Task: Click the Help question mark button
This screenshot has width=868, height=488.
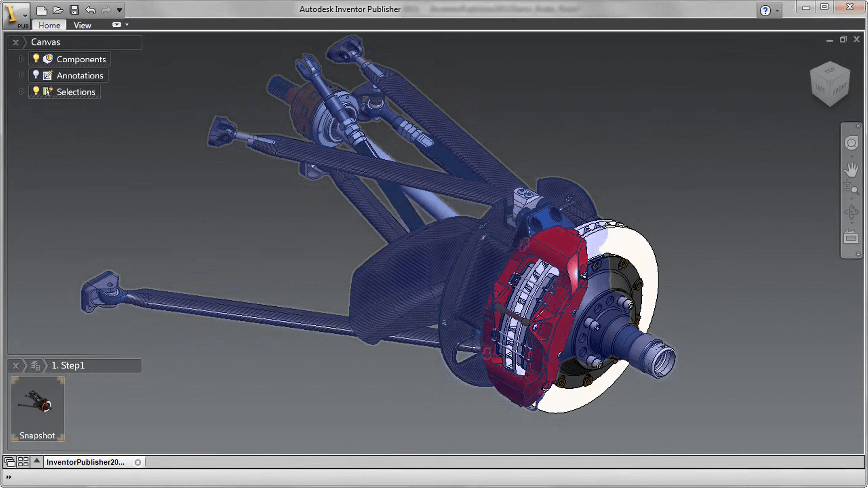Action: pos(765,10)
